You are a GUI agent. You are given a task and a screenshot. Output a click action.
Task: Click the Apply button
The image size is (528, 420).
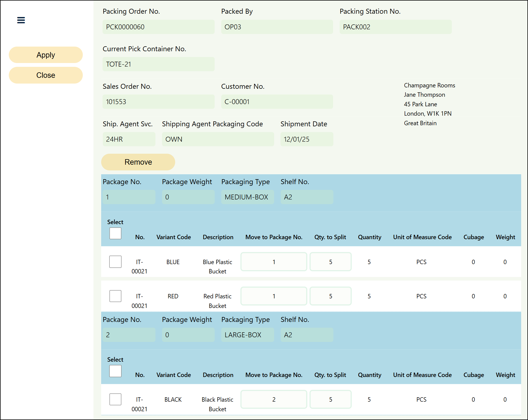(46, 55)
